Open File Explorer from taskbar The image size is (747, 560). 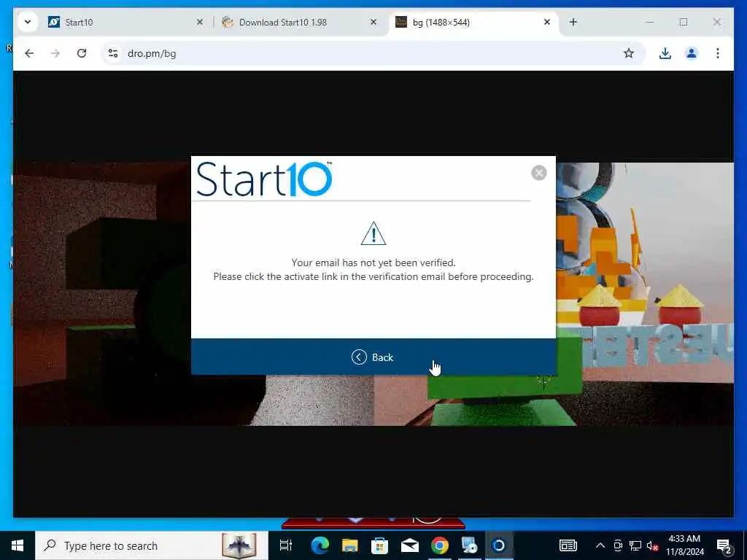[x=349, y=545]
